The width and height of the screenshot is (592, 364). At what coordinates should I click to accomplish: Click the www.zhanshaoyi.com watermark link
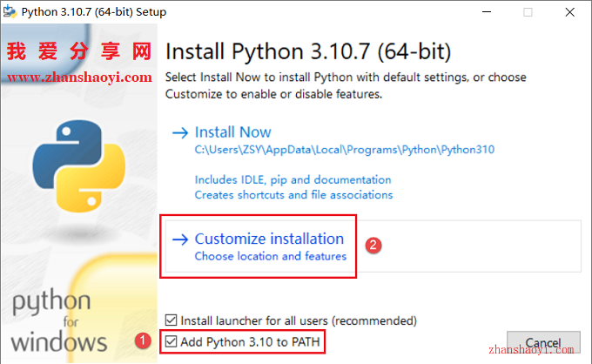coord(80,78)
